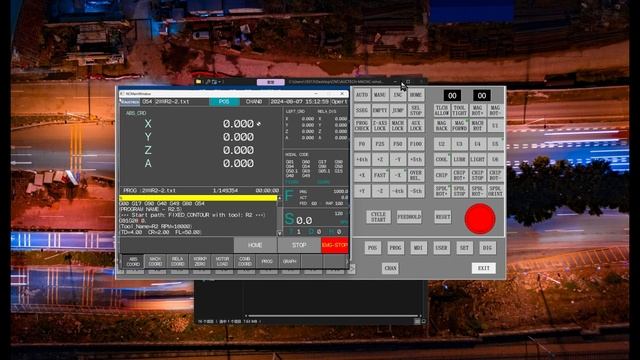The image size is (640, 360).
Task: Switch to AUTO mode on the panel
Action: click(362, 95)
